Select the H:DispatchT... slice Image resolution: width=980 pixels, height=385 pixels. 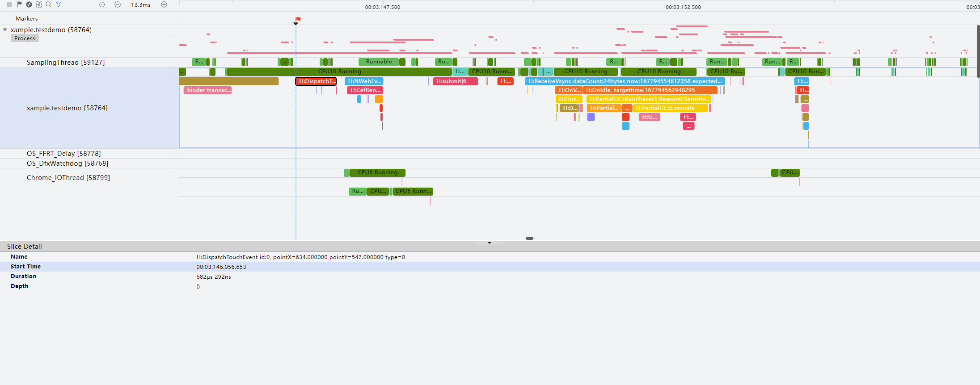point(316,81)
